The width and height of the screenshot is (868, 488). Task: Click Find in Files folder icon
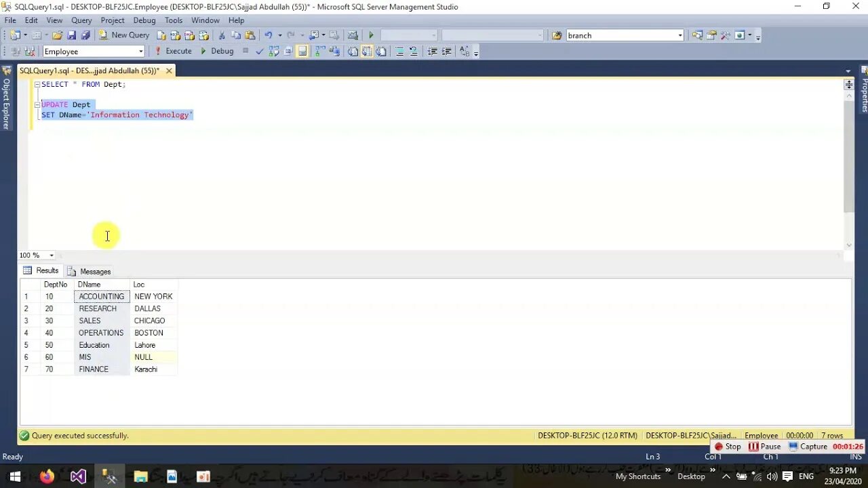[557, 35]
